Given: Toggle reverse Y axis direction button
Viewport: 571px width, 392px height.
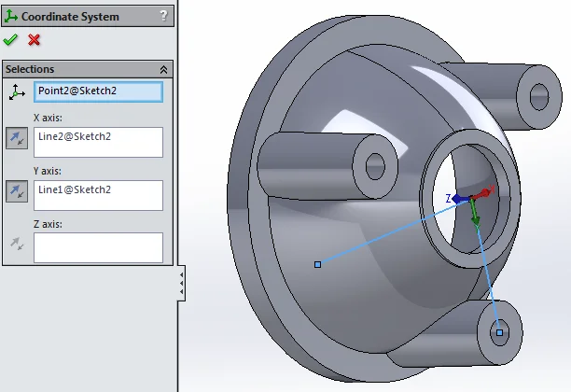Looking at the screenshot, I should 16,191.
